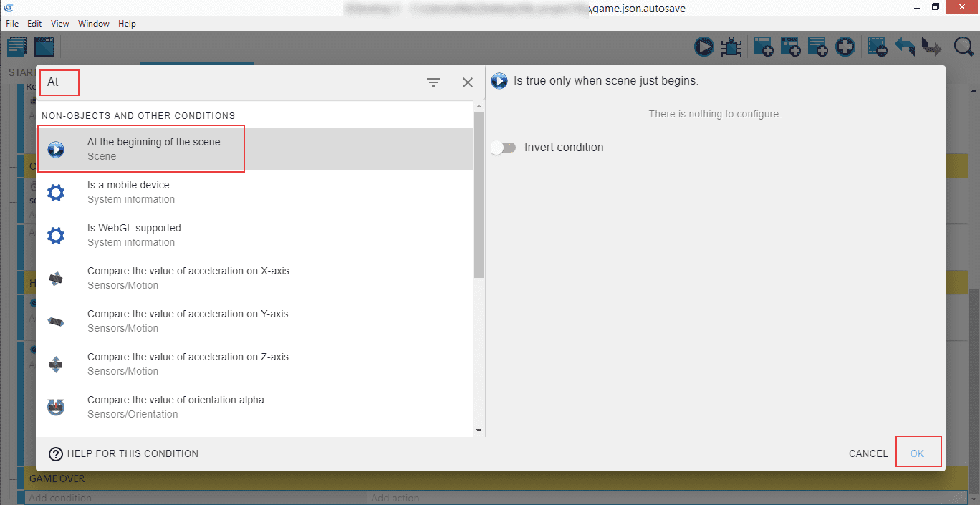Image resolution: width=980 pixels, height=505 pixels.
Task: Open the project manager icon
Action: [x=17, y=47]
